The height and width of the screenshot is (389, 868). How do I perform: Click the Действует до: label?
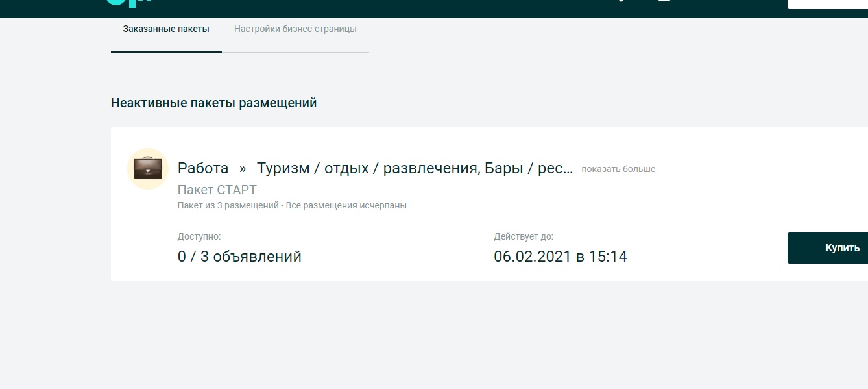pyautogui.click(x=524, y=237)
